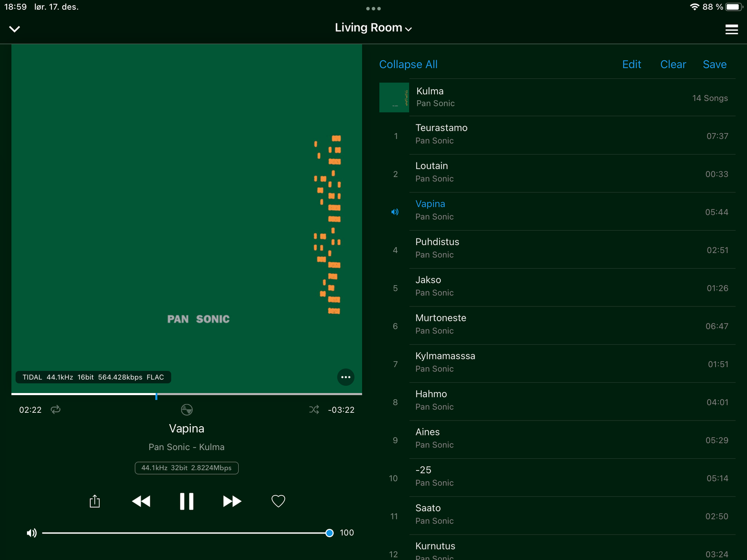This screenshot has height=560, width=747.
Task: Click the Pan Sonic album cover art
Action: point(187,218)
